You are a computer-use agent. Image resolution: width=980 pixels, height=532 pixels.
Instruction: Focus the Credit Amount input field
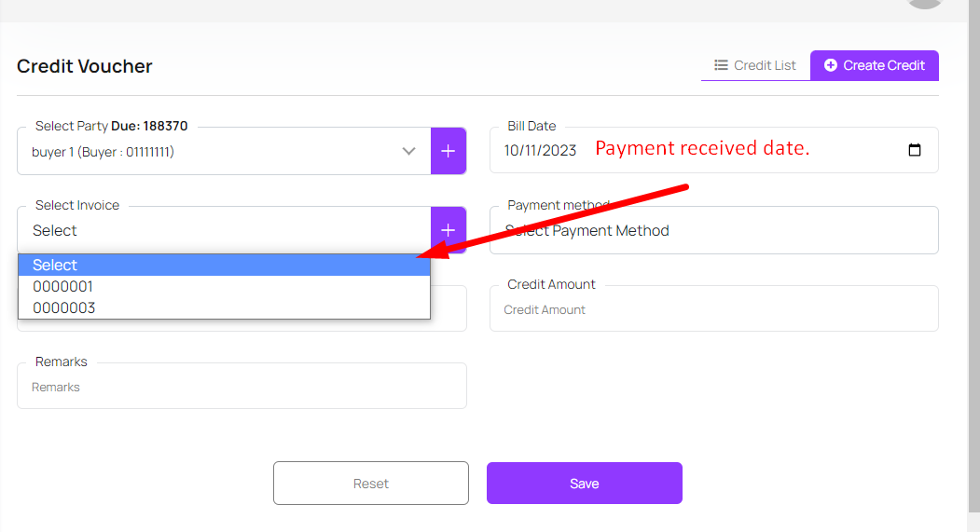coord(713,309)
